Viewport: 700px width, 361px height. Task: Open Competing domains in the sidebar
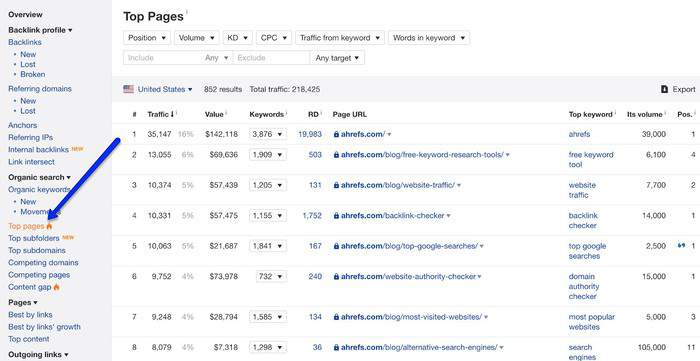(43, 263)
